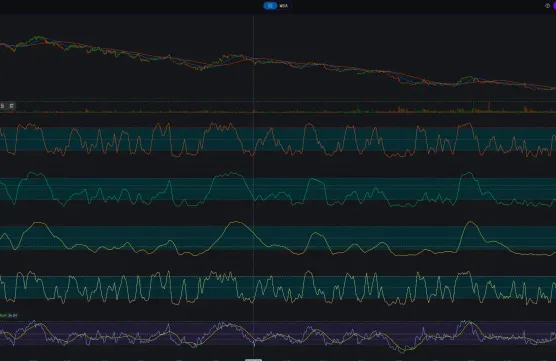Click the highlighted date label on bottom time axis

pyautogui.click(x=254, y=360)
